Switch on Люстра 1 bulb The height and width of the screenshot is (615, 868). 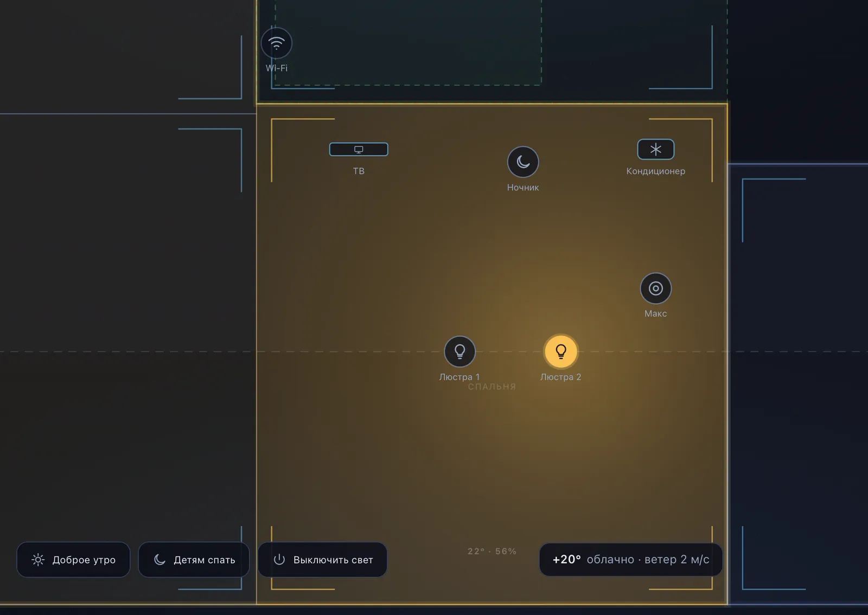[460, 351]
